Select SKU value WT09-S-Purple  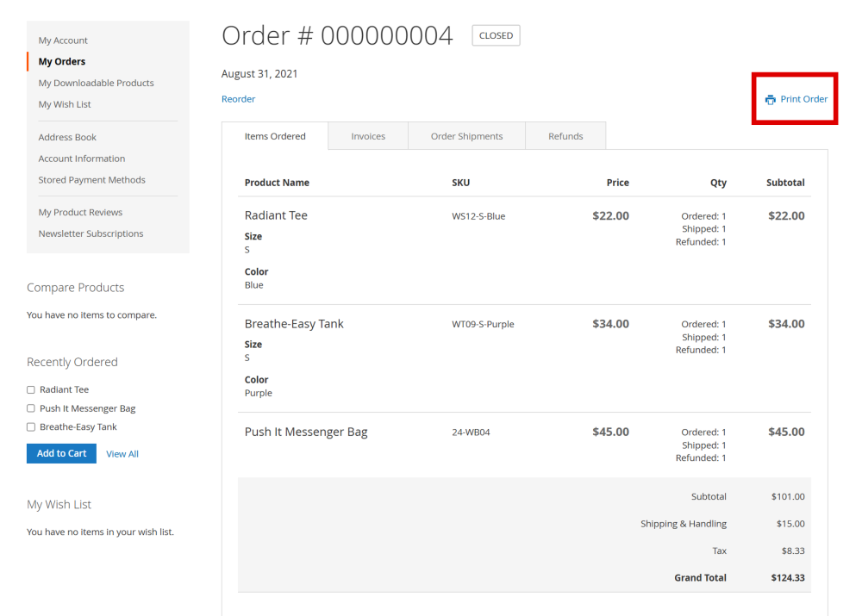coord(484,324)
